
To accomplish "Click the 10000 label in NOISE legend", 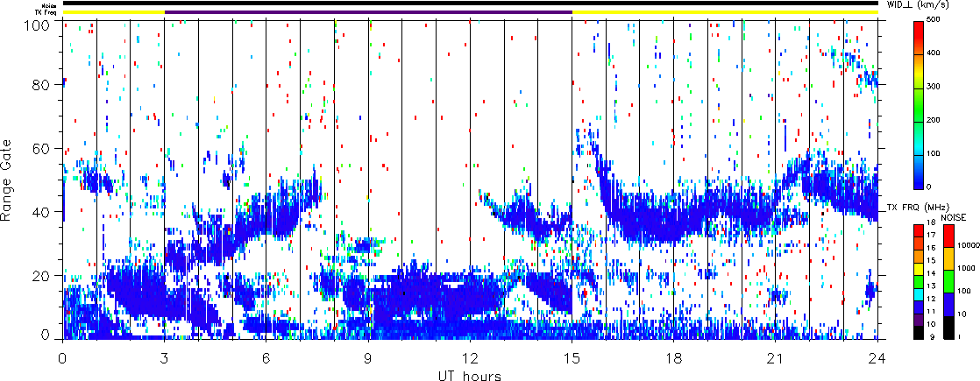I will (969, 245).
